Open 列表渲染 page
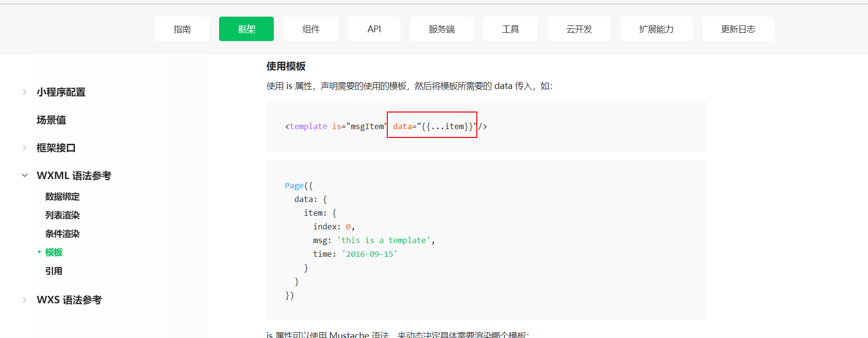This screenshot has height=338, width=868. pos(62,215)
